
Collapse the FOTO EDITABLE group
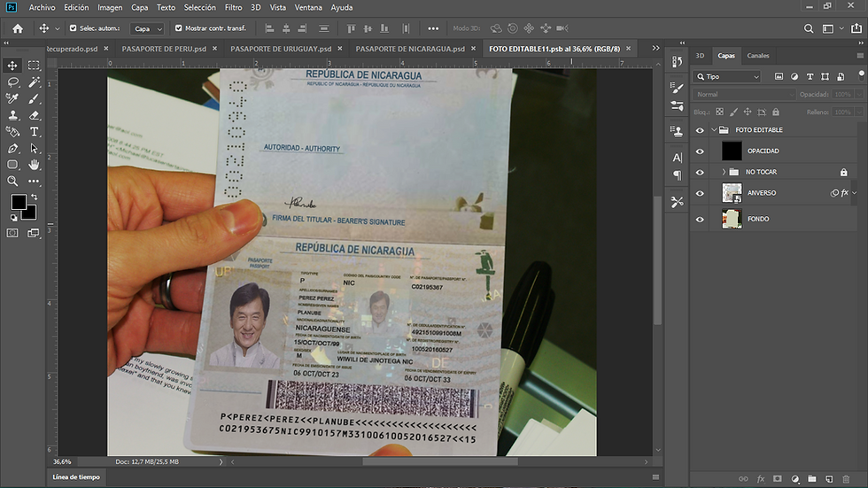tap(714, 130)
